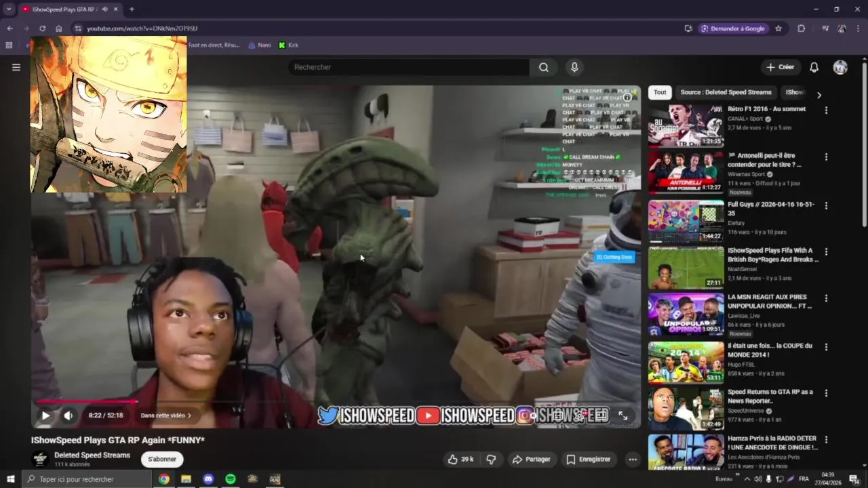Show more filter chips with right arrow
Viewport: 868px width, 488px height.
(818, 95)
